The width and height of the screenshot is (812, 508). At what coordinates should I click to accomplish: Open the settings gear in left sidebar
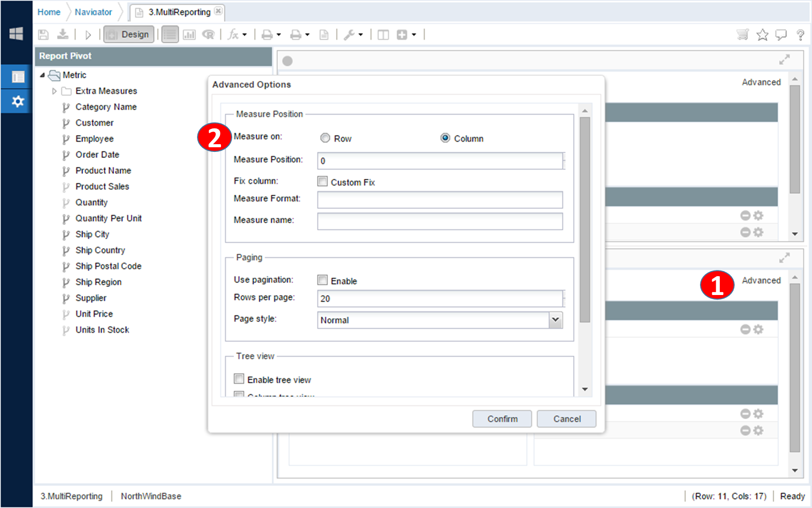click(x=18, y=101)
